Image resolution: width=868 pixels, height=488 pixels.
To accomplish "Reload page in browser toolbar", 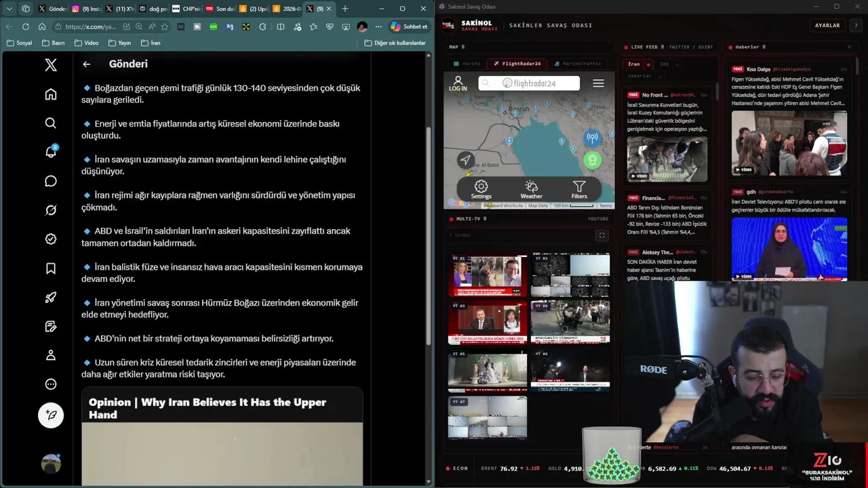I will pos(25,26).
